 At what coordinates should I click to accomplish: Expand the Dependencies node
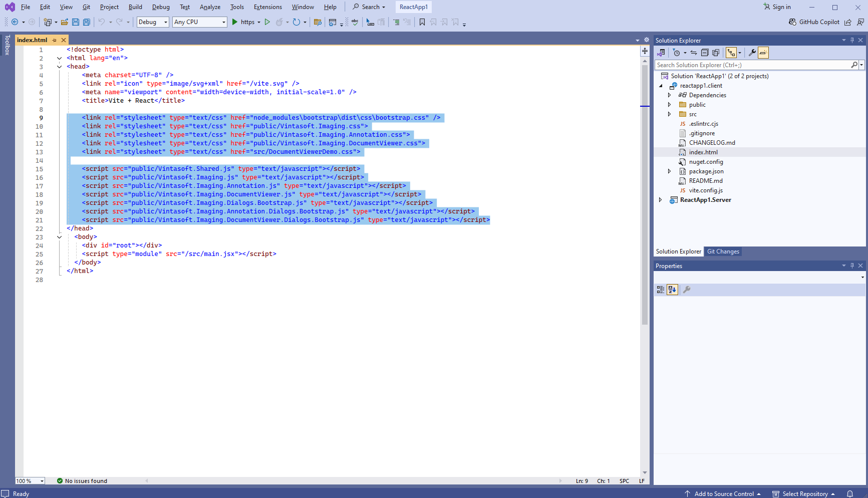[669, 95]
